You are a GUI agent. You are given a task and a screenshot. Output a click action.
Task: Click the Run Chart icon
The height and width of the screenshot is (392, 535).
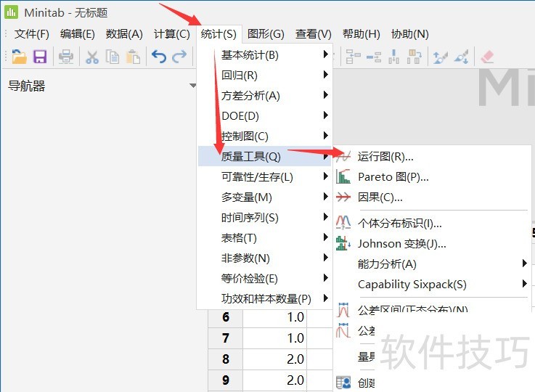point(343,157)
